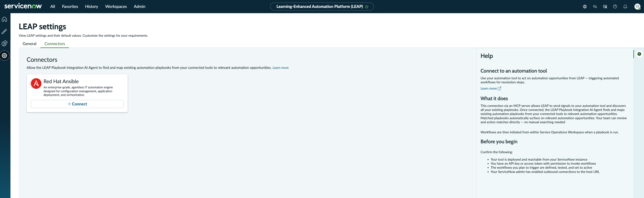Click the Learning-Enhanced Automation Platform (LEAP) title pill

tap(322, 7)
